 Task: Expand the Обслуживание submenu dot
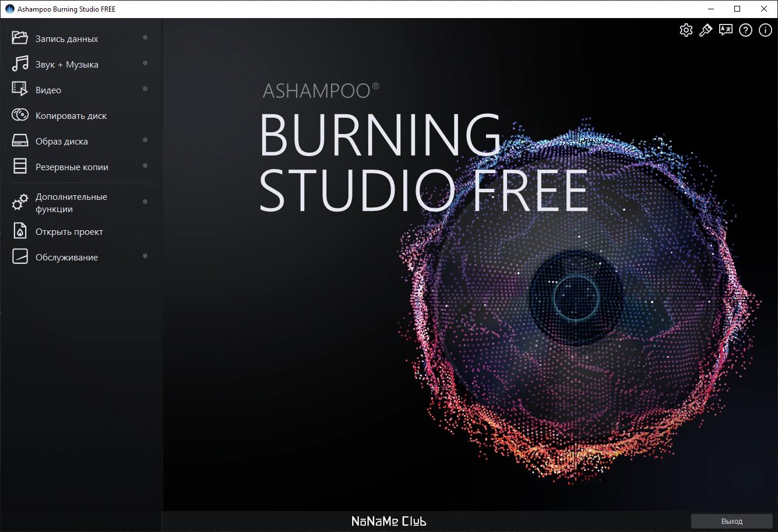[x=145, y=256]
